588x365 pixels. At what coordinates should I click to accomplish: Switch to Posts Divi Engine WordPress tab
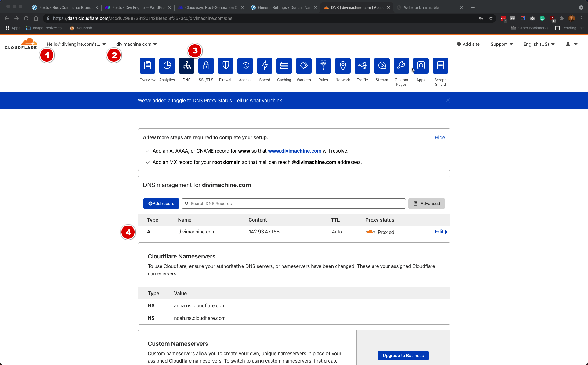(138, 8)
